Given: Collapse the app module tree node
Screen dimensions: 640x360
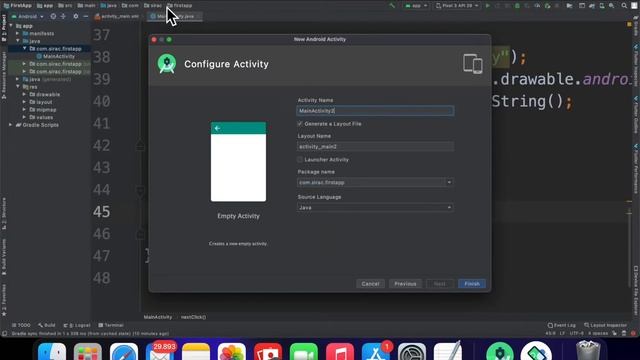Looking at the screenshot, I should [x=11, y=26].
